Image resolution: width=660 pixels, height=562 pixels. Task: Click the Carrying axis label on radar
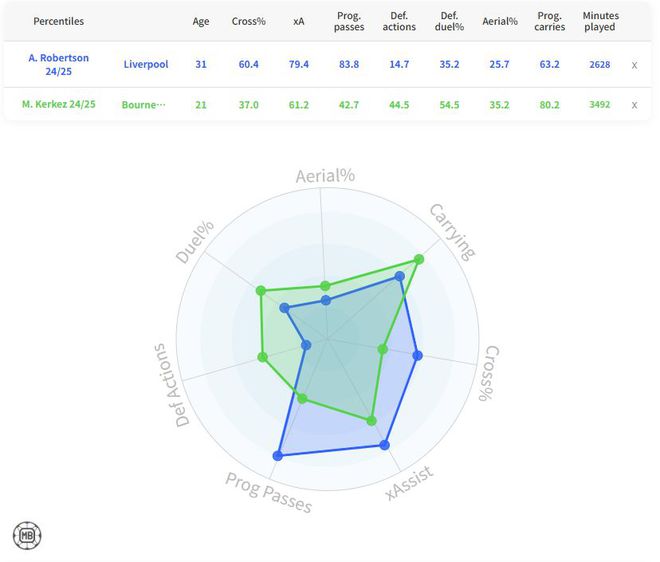coord(453,230)
